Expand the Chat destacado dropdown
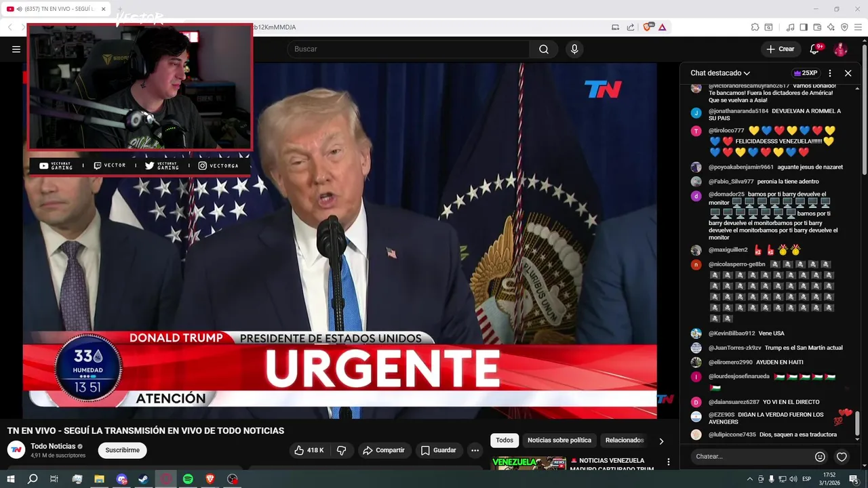 (720, 73)
